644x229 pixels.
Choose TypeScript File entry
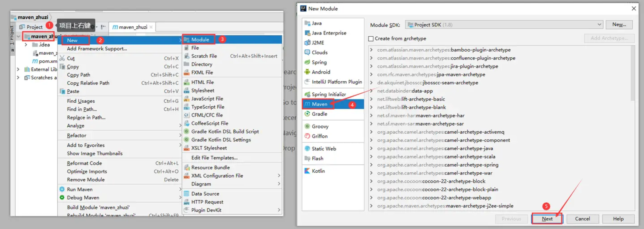232,107
